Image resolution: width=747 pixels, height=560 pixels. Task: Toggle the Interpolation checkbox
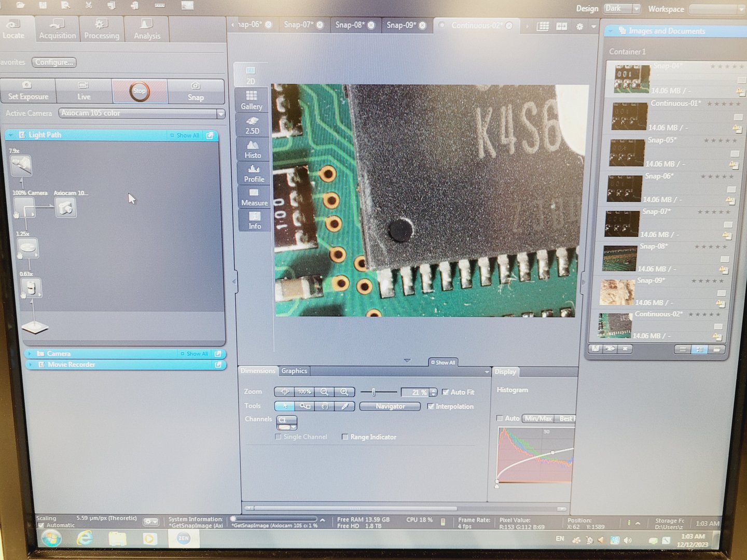tap(431, 407)
